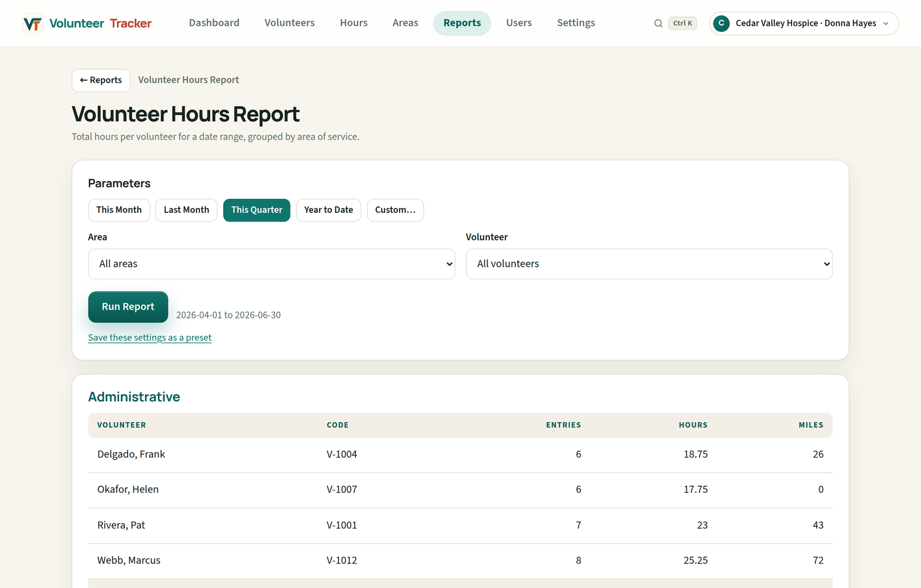
Task: Click hours value 18.75
Action: [696, 454]
